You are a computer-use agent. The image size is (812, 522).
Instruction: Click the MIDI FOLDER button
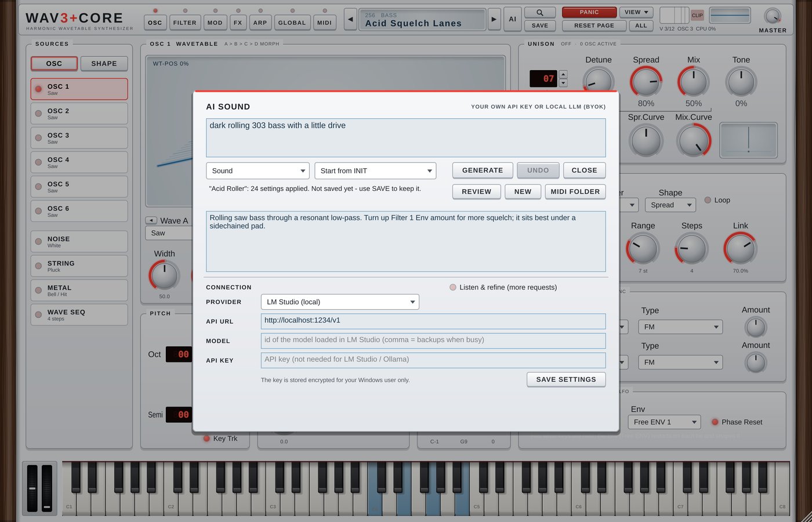[575, 192]
